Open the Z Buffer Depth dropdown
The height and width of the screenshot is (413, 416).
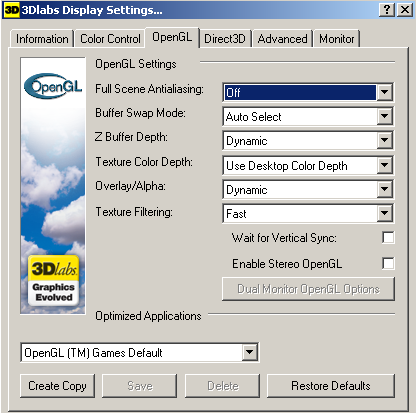click(385, 140)
